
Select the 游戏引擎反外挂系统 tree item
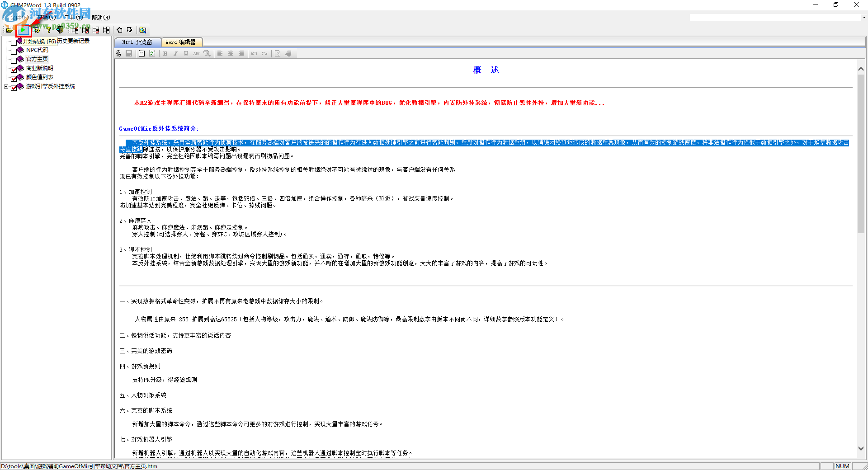[51, 86]
